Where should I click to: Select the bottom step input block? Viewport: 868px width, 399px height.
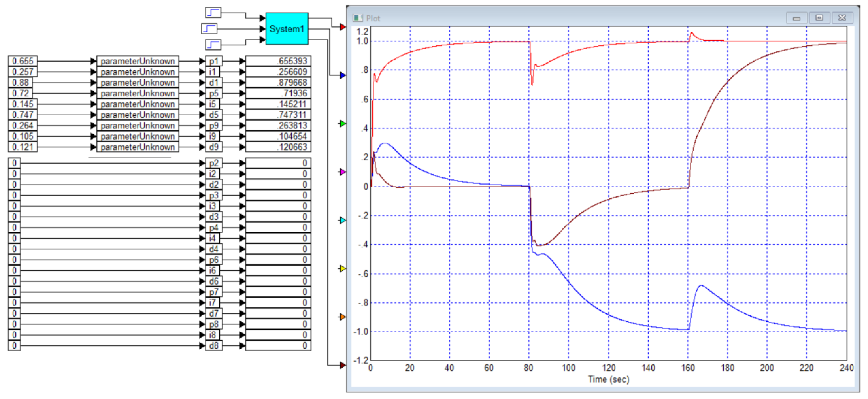[213, 44]
